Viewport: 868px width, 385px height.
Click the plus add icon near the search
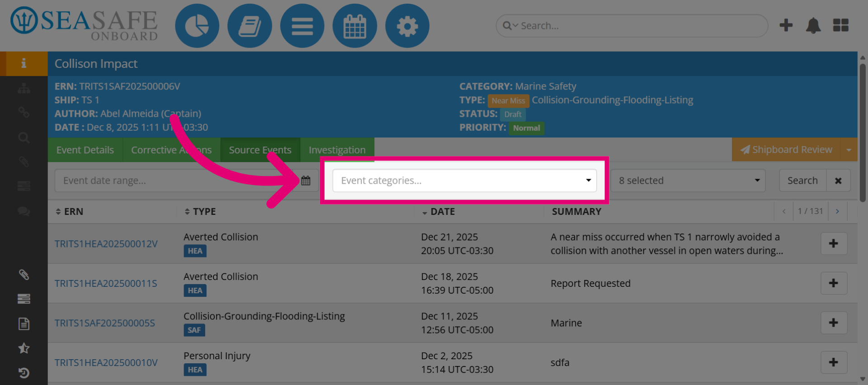tap(786, 25)
